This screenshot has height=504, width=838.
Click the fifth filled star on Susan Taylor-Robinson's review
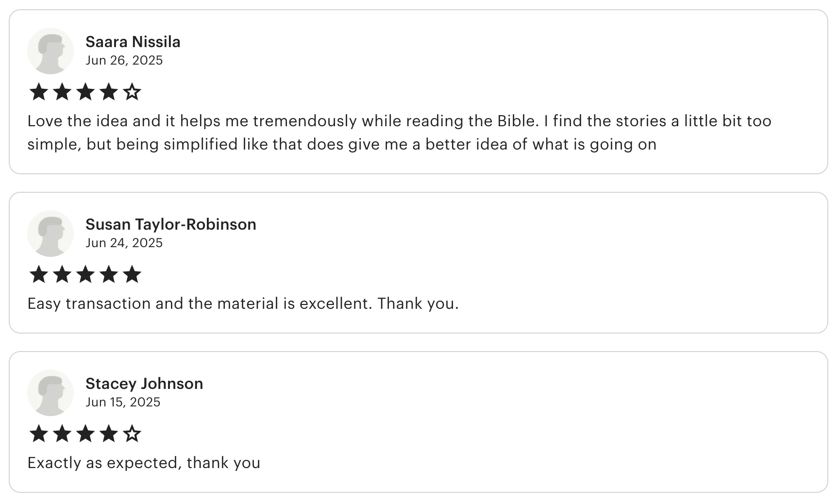click(132, 274)
